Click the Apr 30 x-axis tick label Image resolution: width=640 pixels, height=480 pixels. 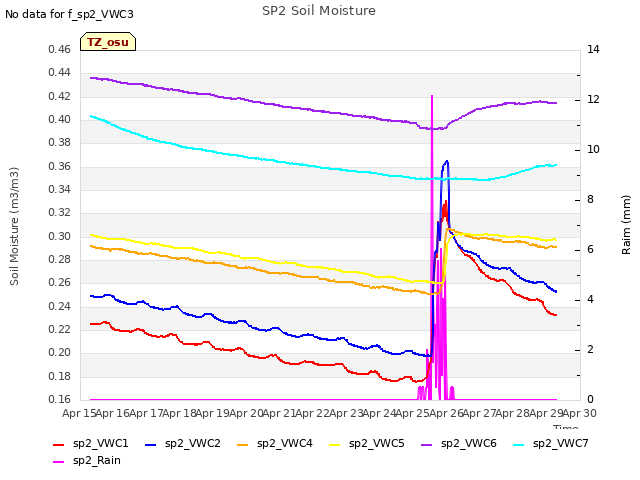click(580, 413)
